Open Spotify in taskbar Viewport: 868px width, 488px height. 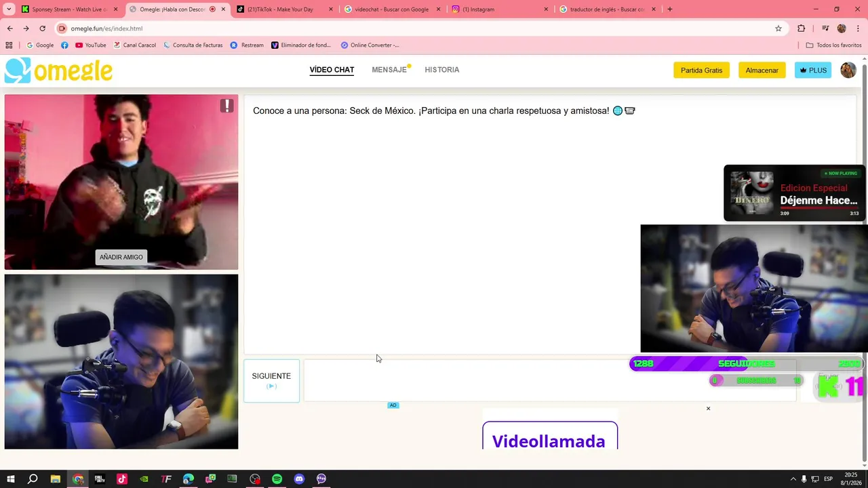click(277, 479)
